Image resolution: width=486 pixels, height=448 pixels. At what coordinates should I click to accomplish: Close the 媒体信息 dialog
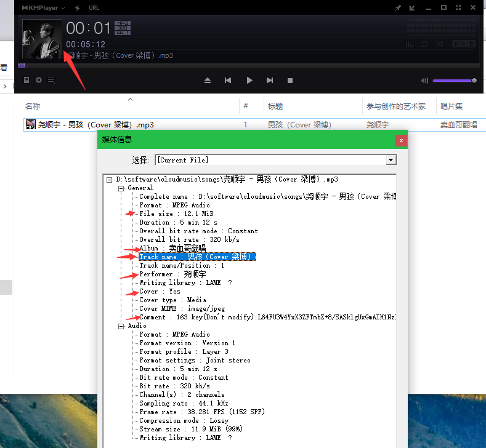pyautogui.click(x=401, y=140)
